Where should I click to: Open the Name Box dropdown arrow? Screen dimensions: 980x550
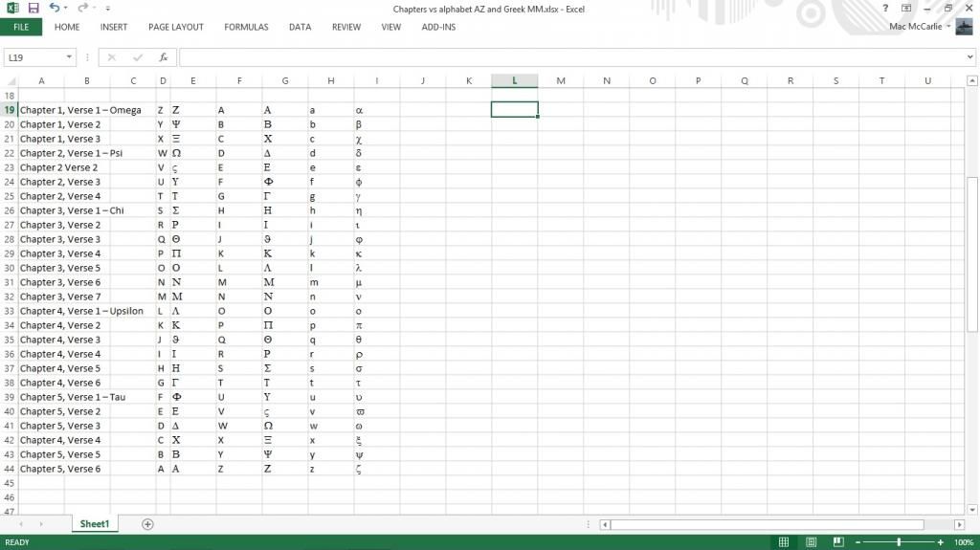70,57
